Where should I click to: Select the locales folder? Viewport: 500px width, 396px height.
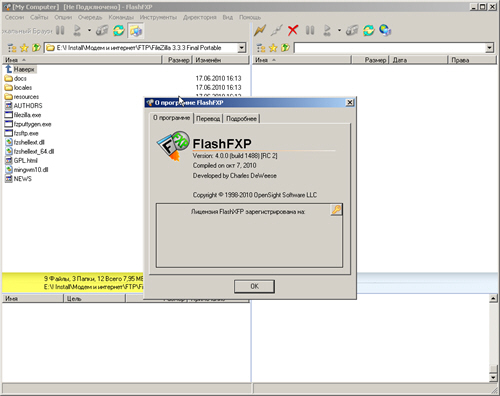point(23,88)
